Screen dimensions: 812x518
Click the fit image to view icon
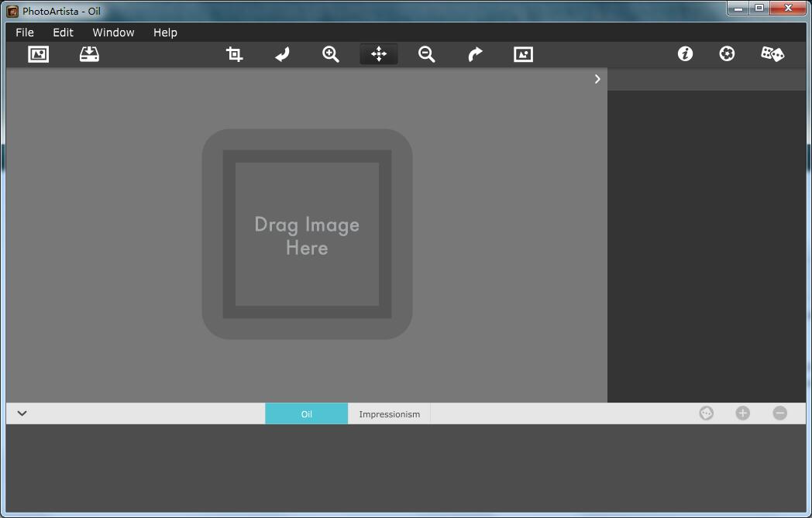tap(523, 54)
